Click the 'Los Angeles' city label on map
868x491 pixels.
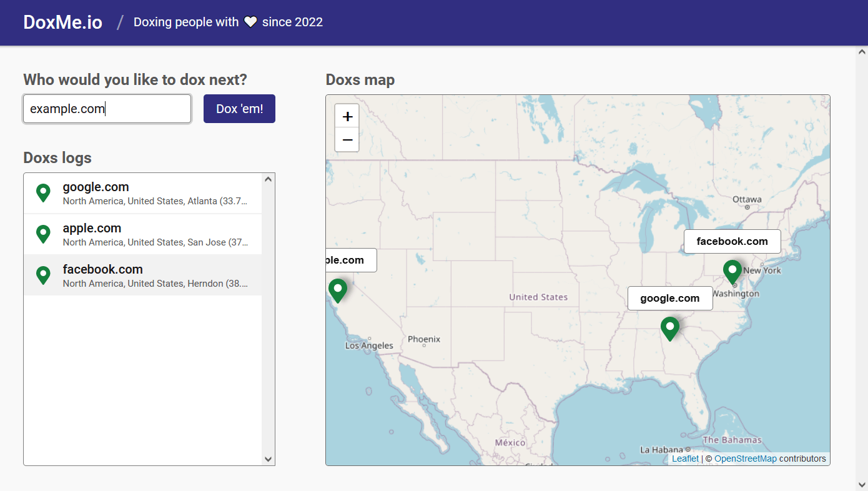point(369,345)
